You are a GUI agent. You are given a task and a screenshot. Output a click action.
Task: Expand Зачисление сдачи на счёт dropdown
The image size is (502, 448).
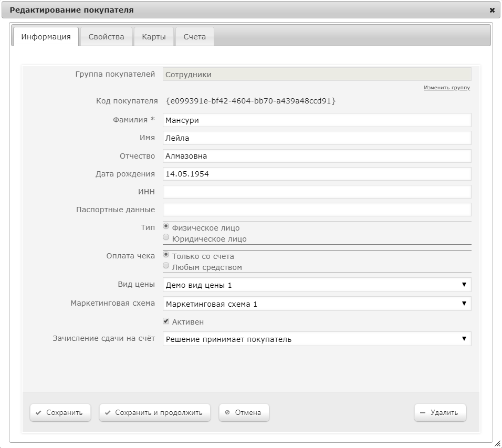point(317,339)
